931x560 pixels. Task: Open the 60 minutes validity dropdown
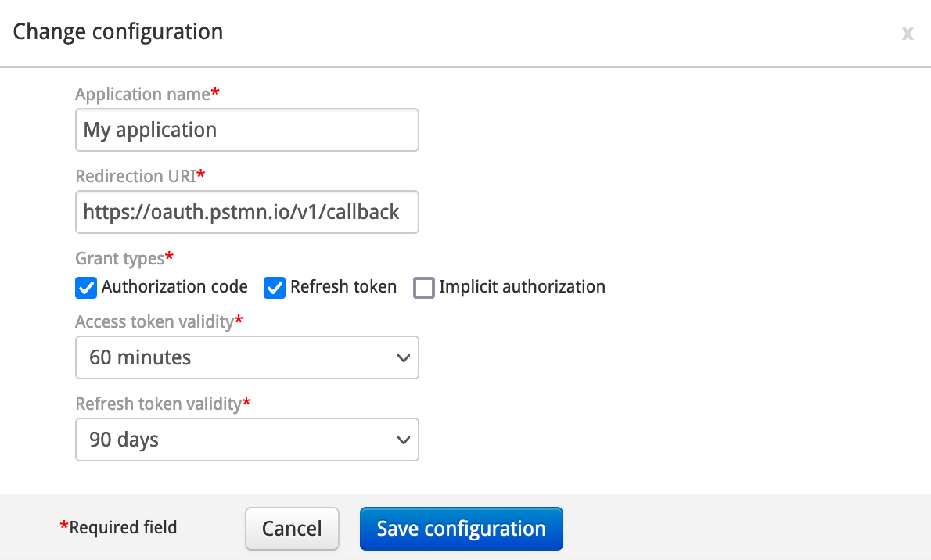246,357
